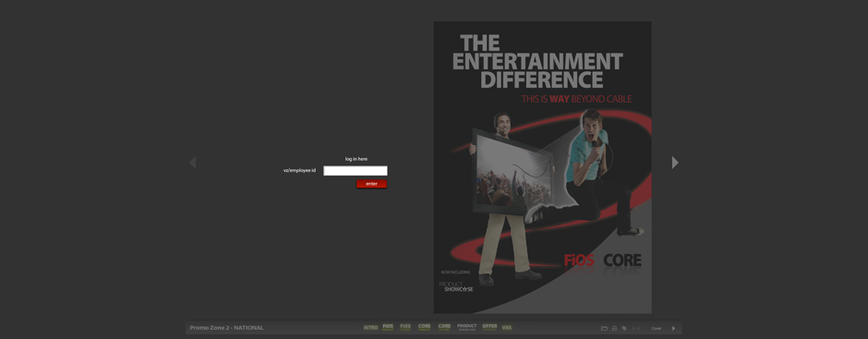Select the first CORE section tab
This screenshot has height=339, width=868.
click(x=425, y=327)
